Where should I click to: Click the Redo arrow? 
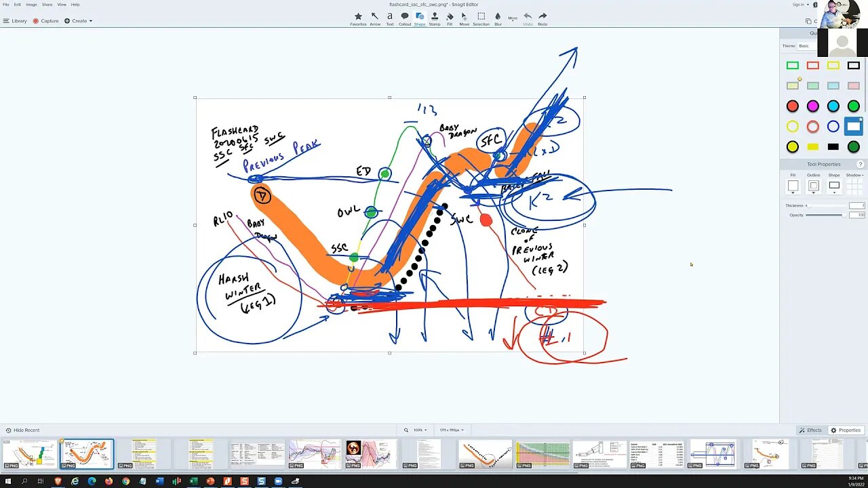tap(542, 18)
